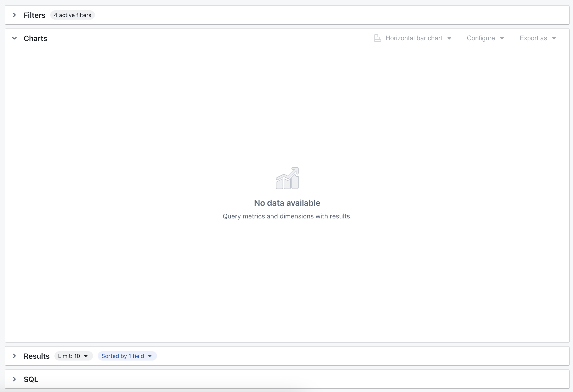Click the no-data chart placeholder icon
573x392 pixels.
tap(287, 178)
